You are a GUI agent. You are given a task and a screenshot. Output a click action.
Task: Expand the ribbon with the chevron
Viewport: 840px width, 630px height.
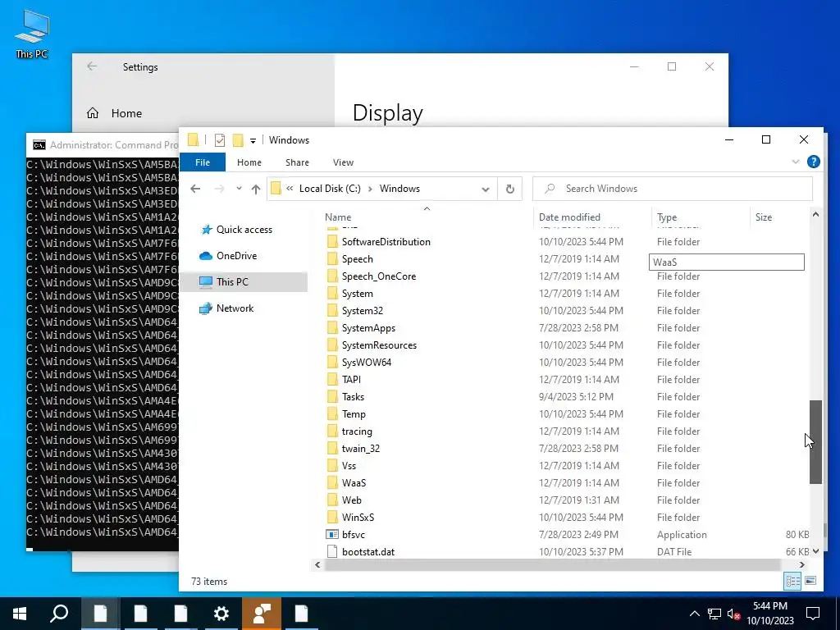796,162
